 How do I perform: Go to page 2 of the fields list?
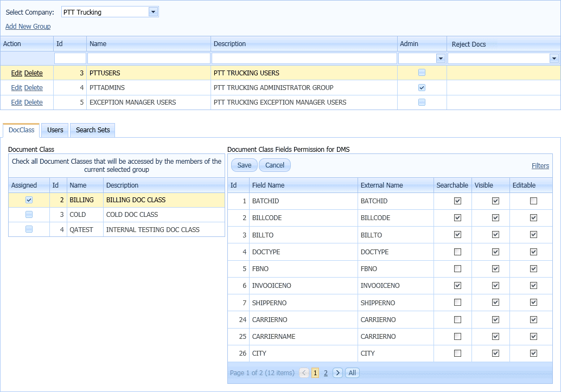click(x=326, y=372)
